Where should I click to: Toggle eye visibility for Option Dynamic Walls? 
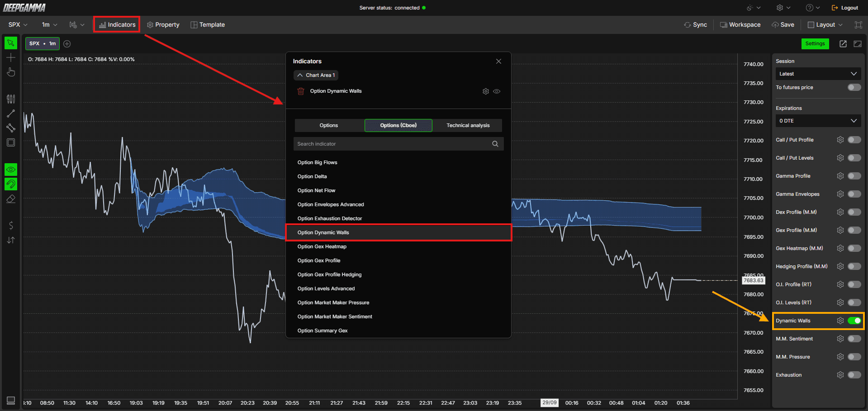coord(497,91)
